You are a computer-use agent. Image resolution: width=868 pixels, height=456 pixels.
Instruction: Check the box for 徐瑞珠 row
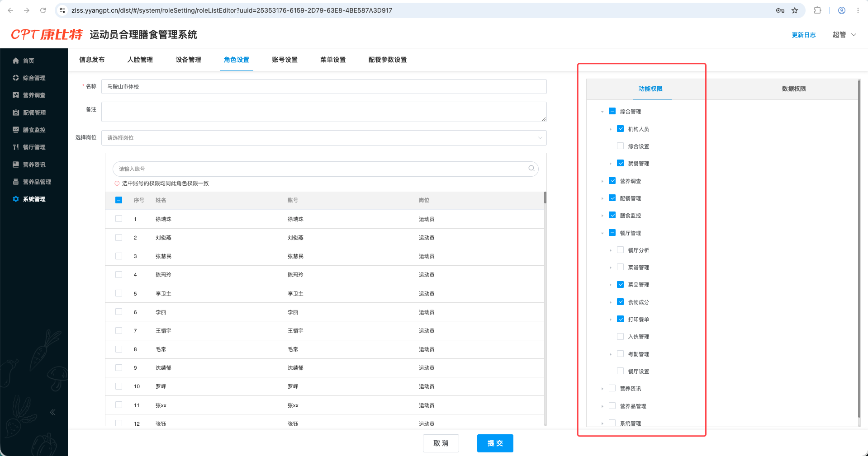pyautogui.click(x=119, y=219)
